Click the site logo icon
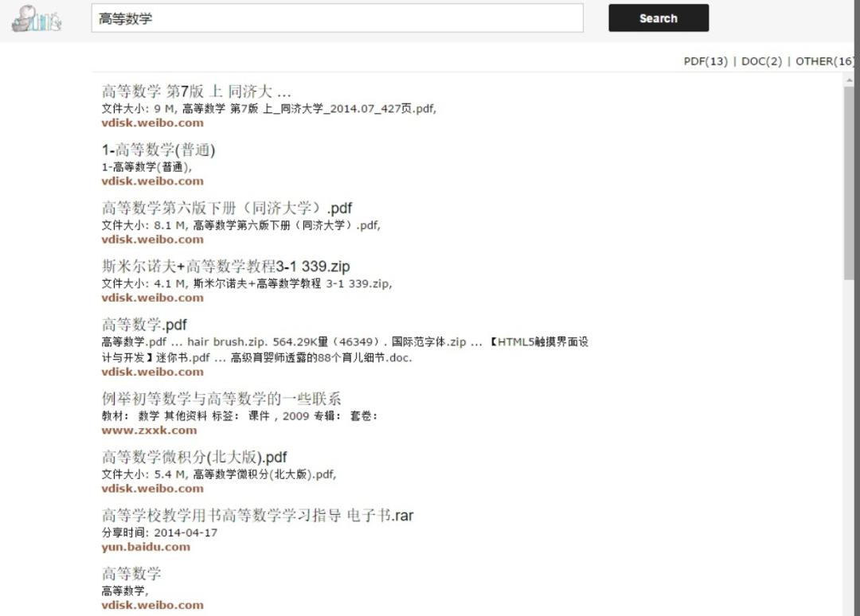The width and height of the screenshot is (860, 616). pyautogui.click(x=36, y=18)
